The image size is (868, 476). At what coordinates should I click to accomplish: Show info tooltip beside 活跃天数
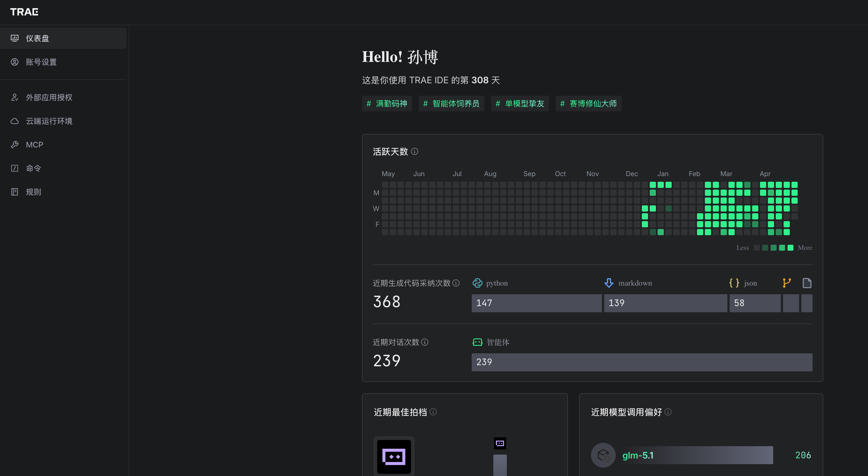coord(415,151)
